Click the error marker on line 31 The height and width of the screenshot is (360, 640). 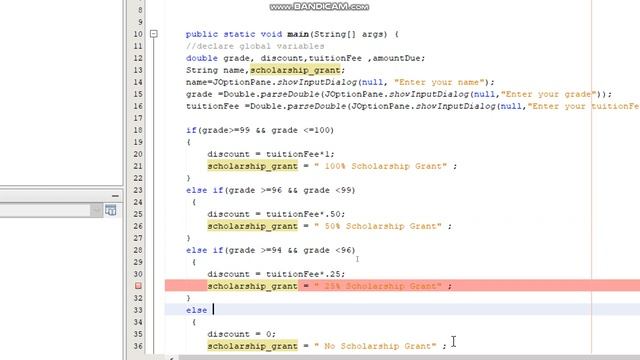(x=138, y=286)
